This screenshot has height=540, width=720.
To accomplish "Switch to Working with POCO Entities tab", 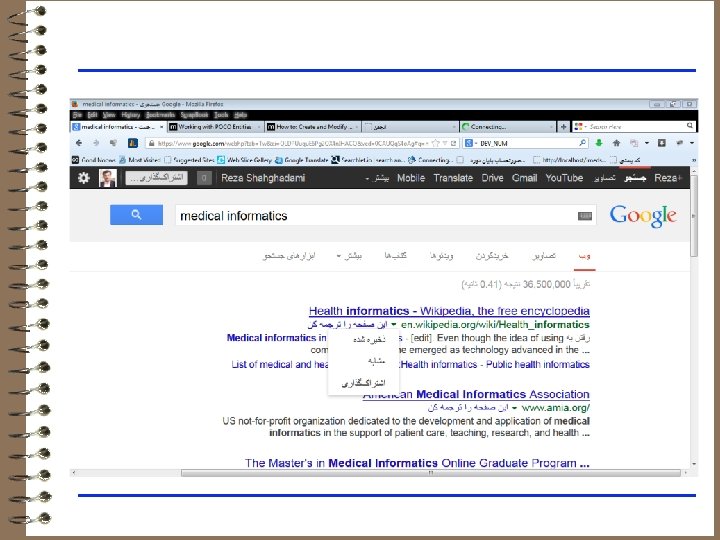I will click(x=215, y=126).
